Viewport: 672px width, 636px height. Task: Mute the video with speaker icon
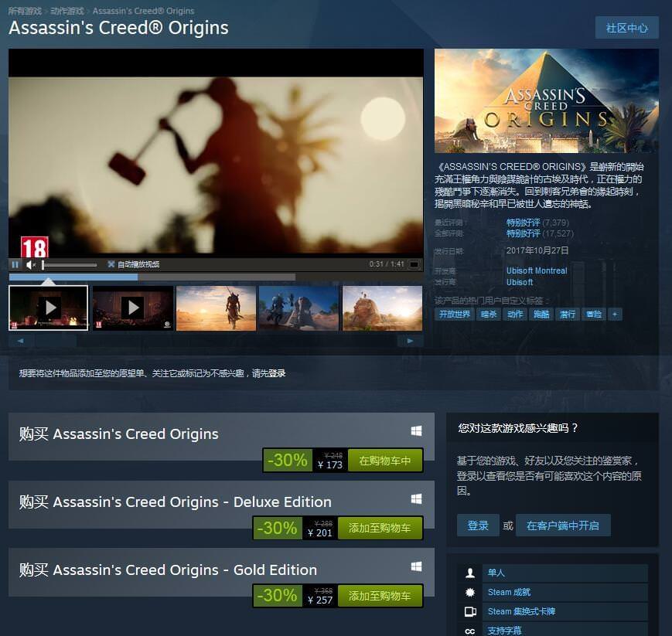tap(30, 265)
